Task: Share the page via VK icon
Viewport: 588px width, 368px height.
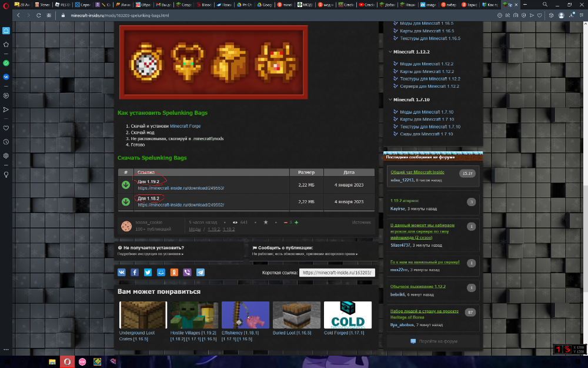Action: click(x=122, y=272)
